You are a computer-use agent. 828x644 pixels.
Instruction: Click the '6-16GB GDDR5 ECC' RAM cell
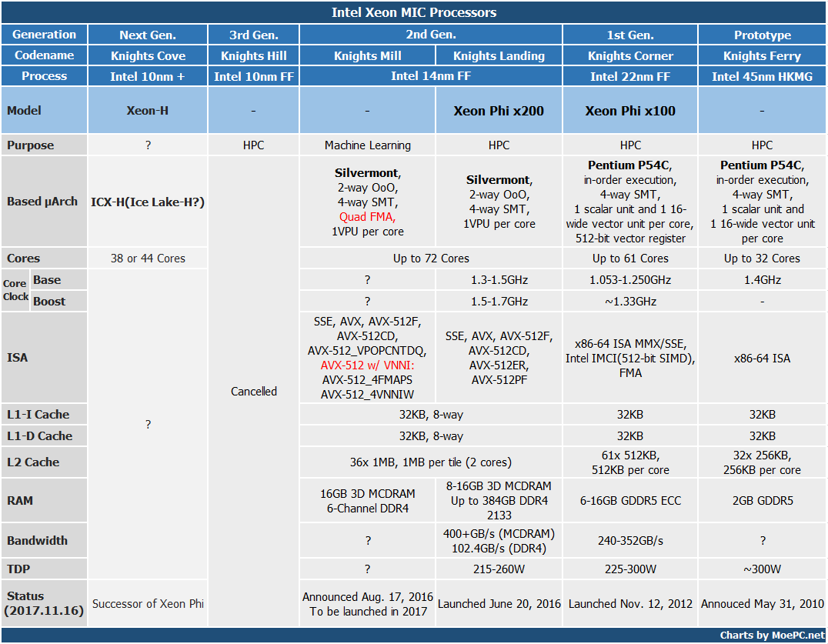click(630, 500)
